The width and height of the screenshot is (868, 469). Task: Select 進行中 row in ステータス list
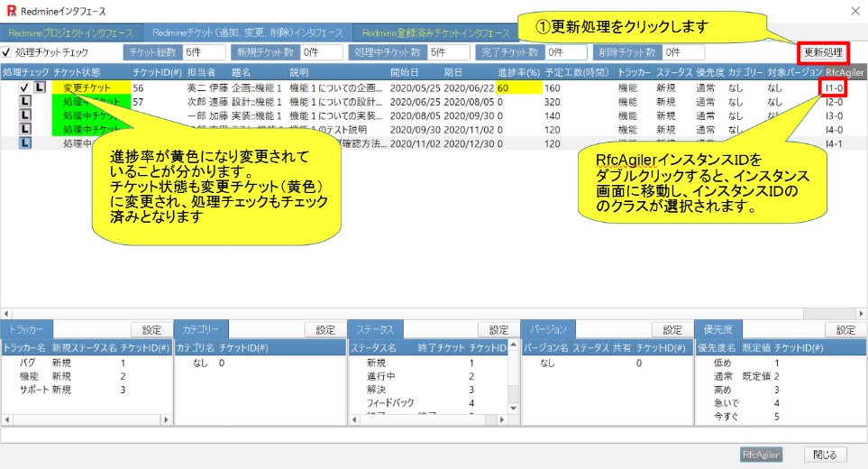click(428, 376)
